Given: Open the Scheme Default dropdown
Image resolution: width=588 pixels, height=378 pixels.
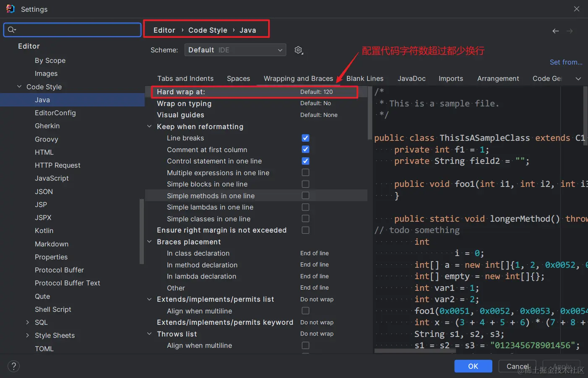Looking at the screenshot, I should pos(235,50).
